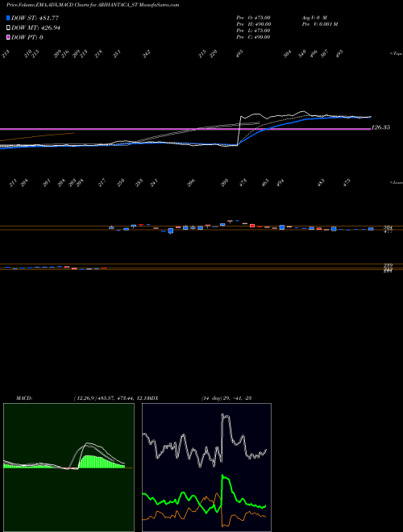
Task: Click the chart title mentioning MunafaSutra.com
Action: 93,5
